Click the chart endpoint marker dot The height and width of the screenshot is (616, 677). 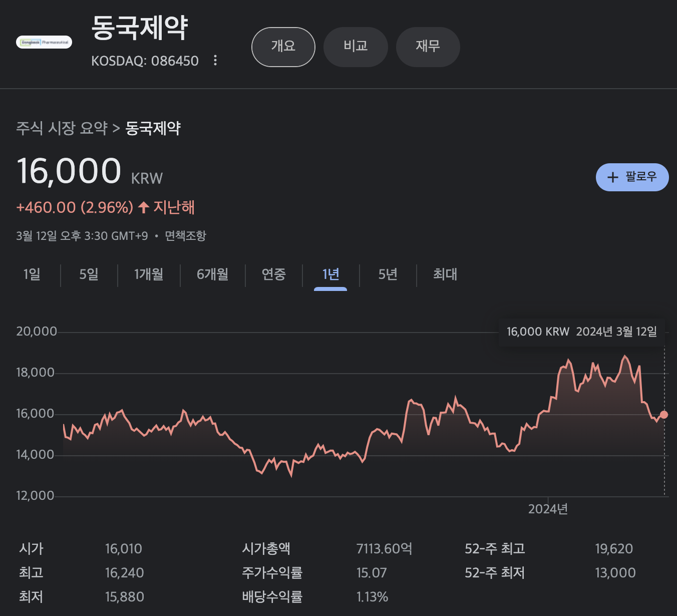tap(664, 414)
